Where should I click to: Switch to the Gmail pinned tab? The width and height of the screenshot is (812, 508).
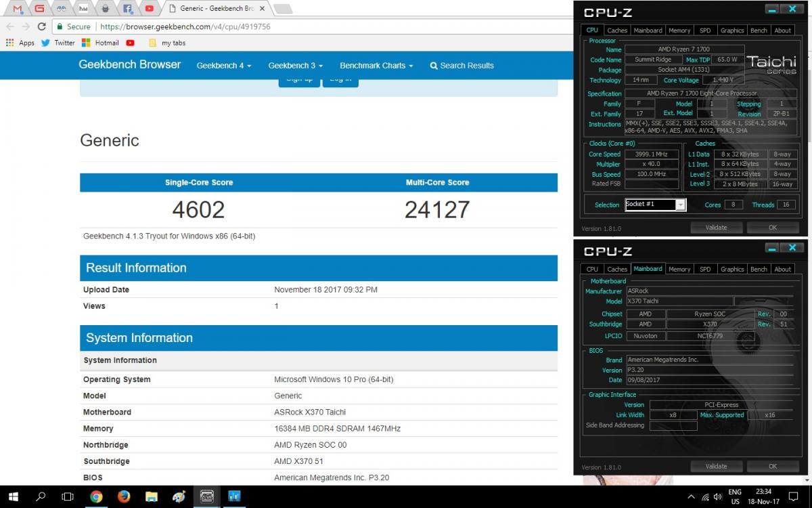tap(18, 9)
